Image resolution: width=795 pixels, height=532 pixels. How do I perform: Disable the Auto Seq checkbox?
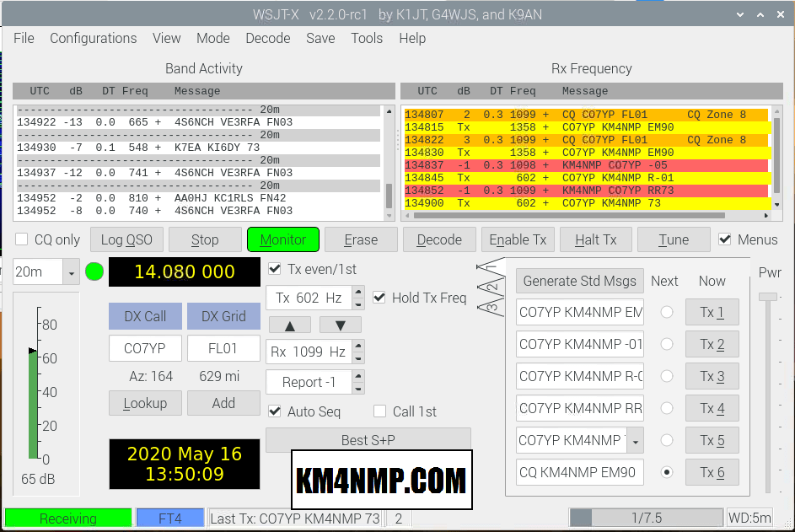274,411
